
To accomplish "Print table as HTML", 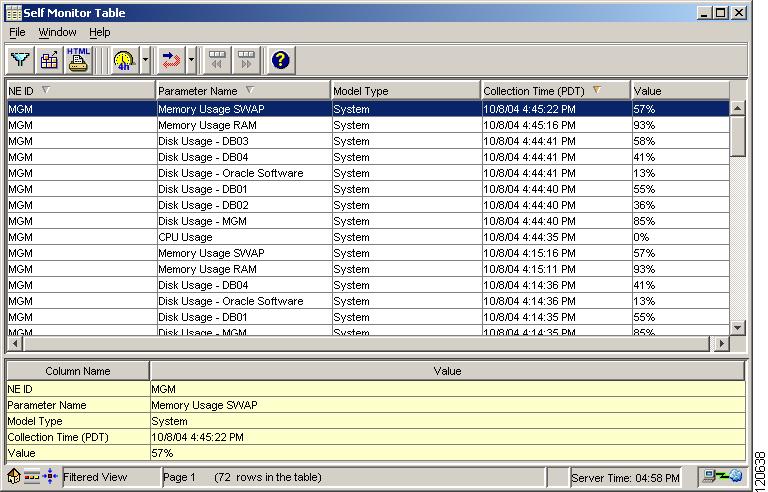I will [x=78, y=60].
